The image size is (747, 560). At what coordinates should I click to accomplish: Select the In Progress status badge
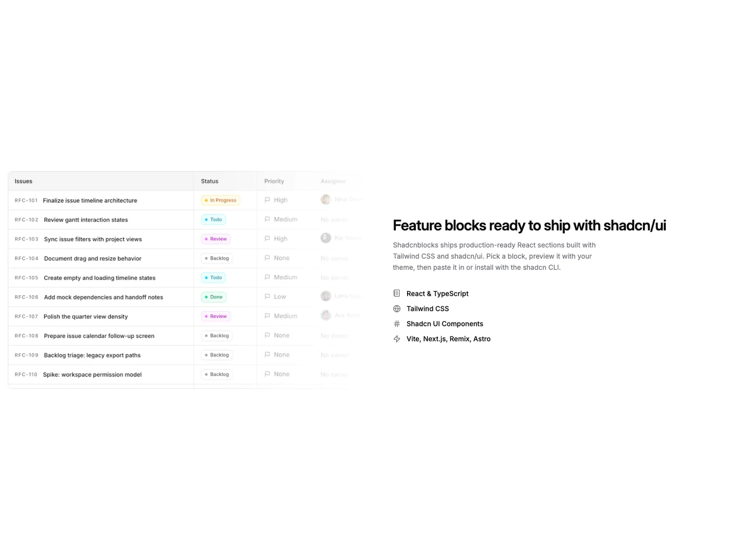220,200
